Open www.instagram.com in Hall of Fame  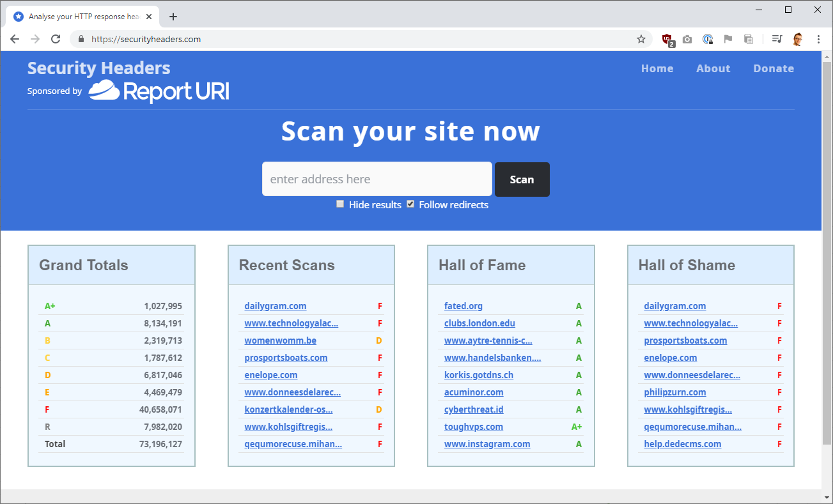pos(487,444)
